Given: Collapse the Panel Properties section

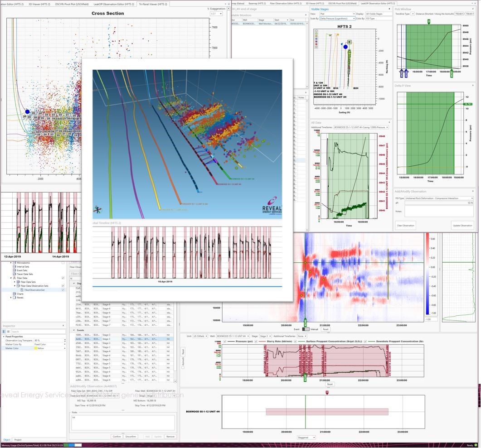Looking at the screenshot, I should click(4, 337).
